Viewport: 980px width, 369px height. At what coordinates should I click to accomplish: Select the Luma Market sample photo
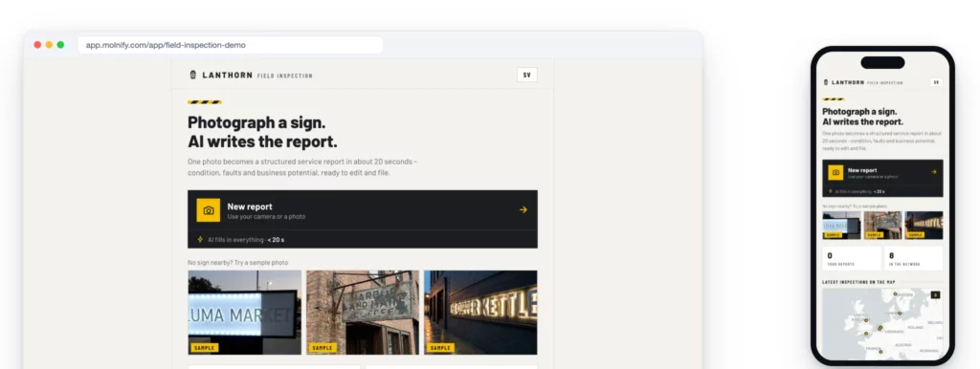[x=244, y=313]
